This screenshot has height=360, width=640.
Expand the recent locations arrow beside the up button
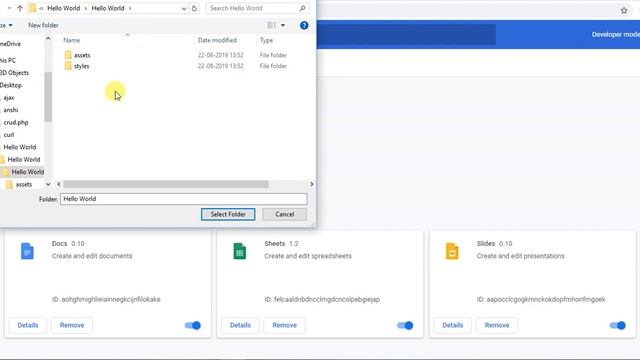click(9, 8)
